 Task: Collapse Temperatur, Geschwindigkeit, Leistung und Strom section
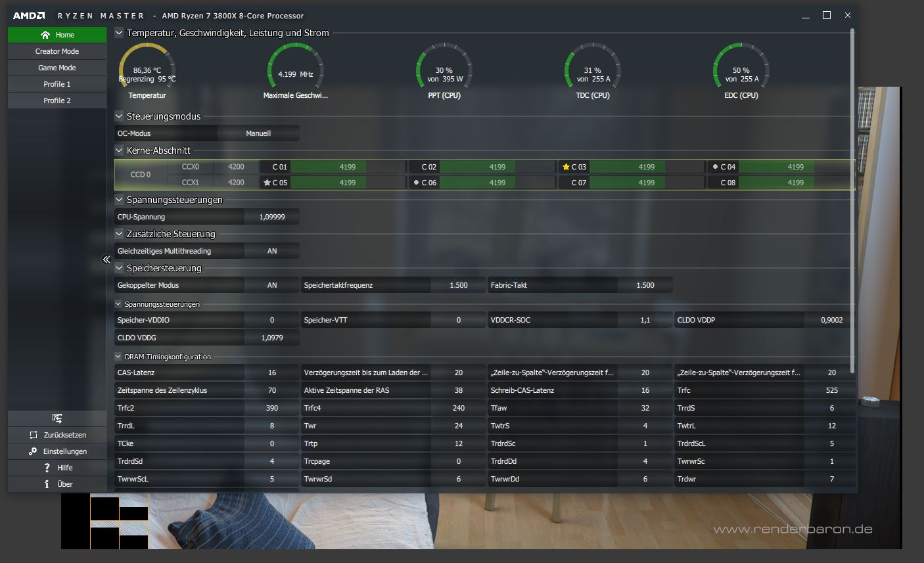click(119, 32)
